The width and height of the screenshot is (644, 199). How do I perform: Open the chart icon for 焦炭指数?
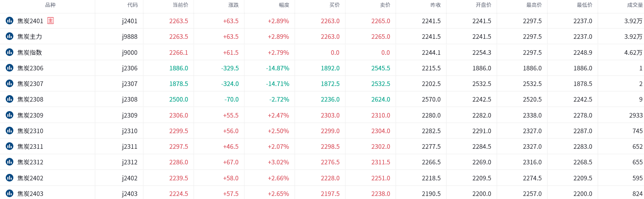(x=10, y=52)
